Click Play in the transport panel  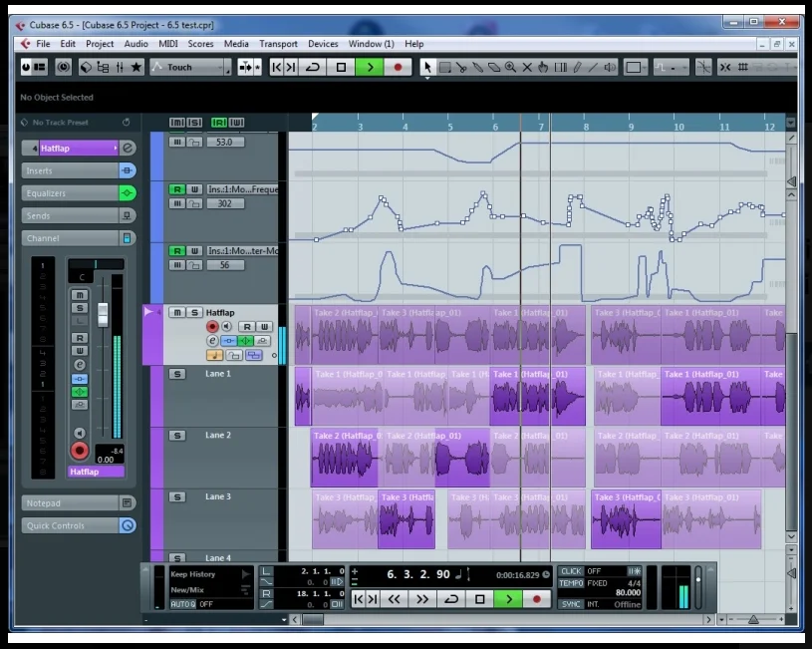tap(508, 599)
